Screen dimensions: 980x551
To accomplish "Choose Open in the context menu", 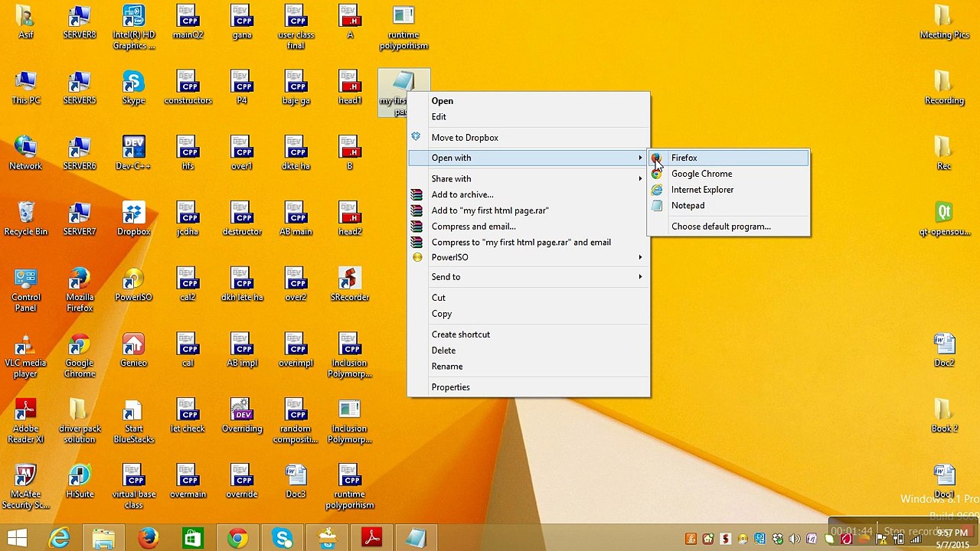I will pyautogui.click(x=528, y=101).
